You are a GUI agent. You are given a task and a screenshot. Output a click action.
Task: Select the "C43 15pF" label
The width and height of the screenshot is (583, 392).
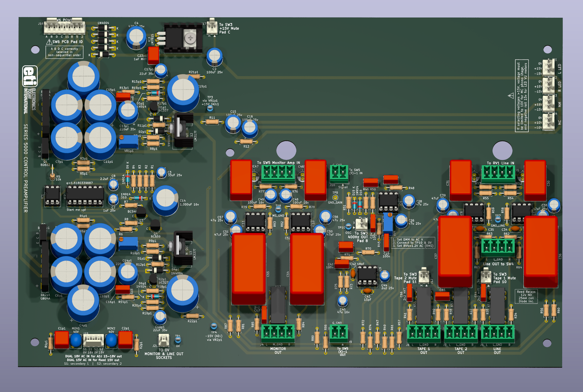point(367,298)
